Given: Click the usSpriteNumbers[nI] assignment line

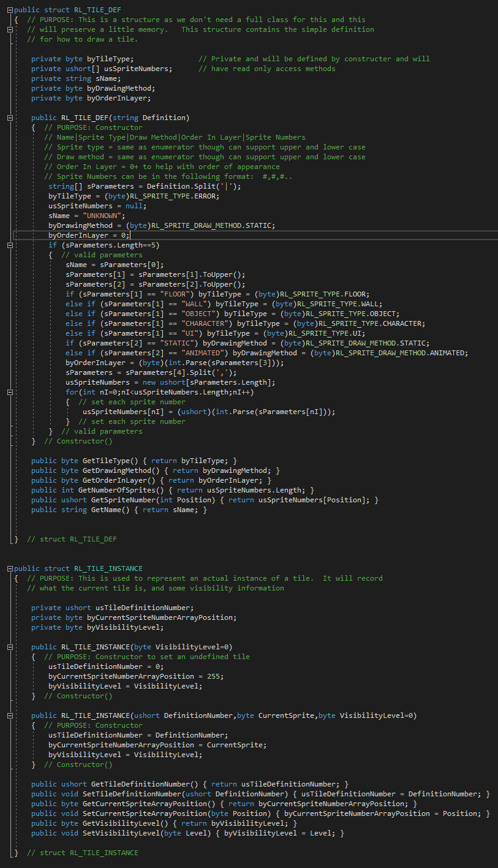Looking at the screenshot, I should click(209, 412).
